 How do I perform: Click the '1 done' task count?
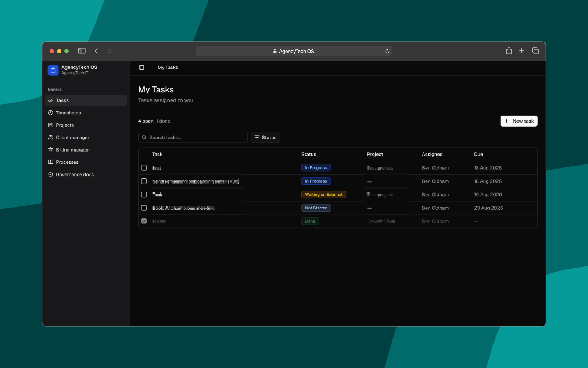pyautogui.click(x=163, y=121)
